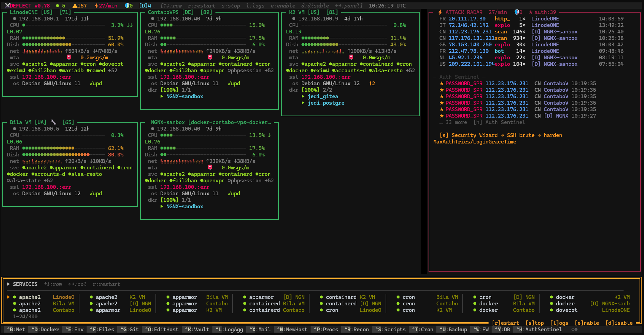The width and height of the screenshot is (644, 335).
Task: Click the [r]estart service button
Action: (x=506, y=323)
